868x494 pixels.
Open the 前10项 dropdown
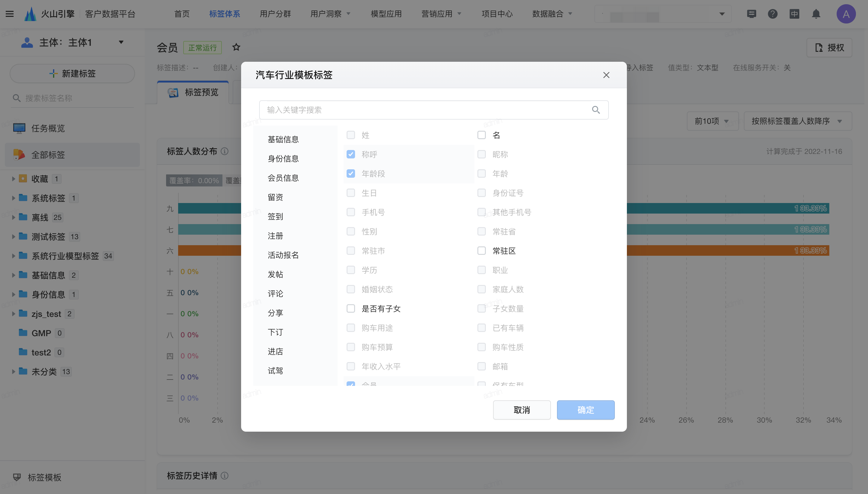(712, 121)
